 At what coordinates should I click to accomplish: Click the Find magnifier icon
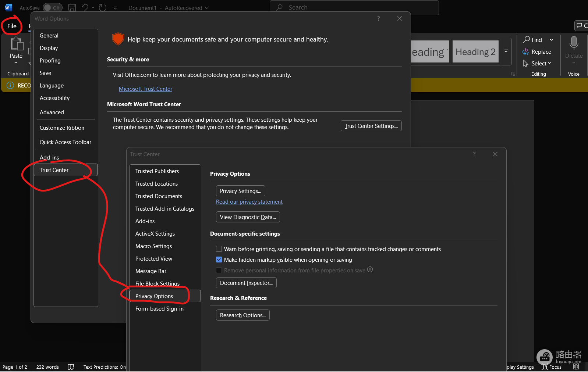527,39
